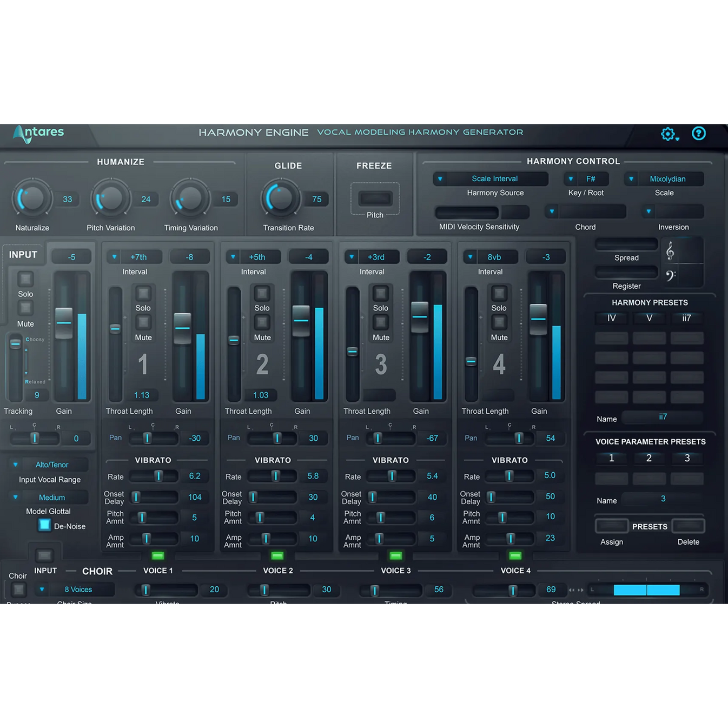
Task: Click the left arrow beside Stereo Spread
Action: pyautogui.click(x=571, y=590)
